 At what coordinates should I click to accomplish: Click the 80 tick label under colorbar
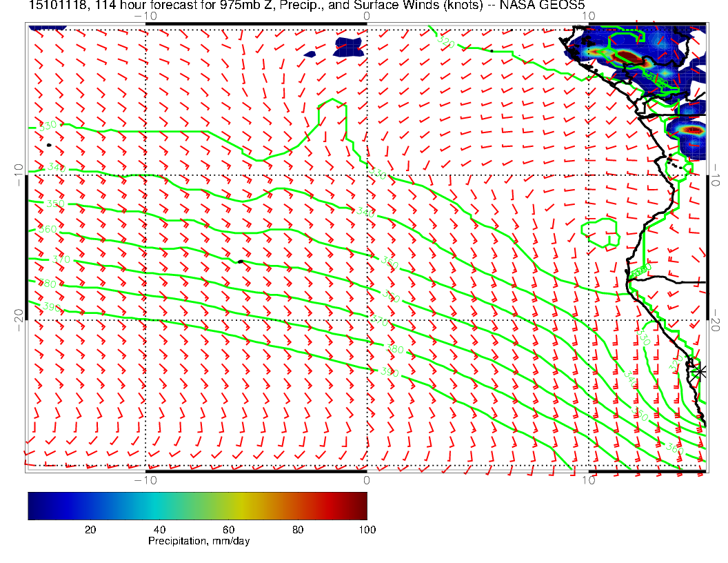point(298,529)
